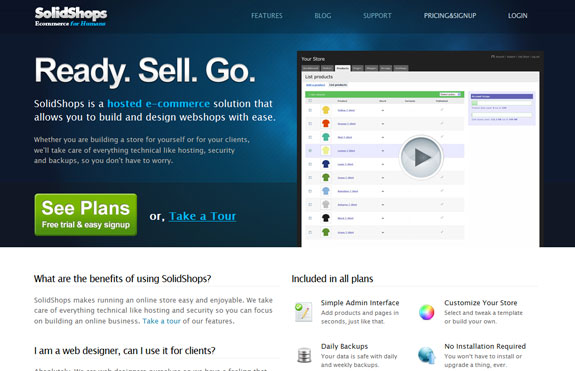Follow the large Take a Tour link
The image size is (575, 371).
pos(202,216)
